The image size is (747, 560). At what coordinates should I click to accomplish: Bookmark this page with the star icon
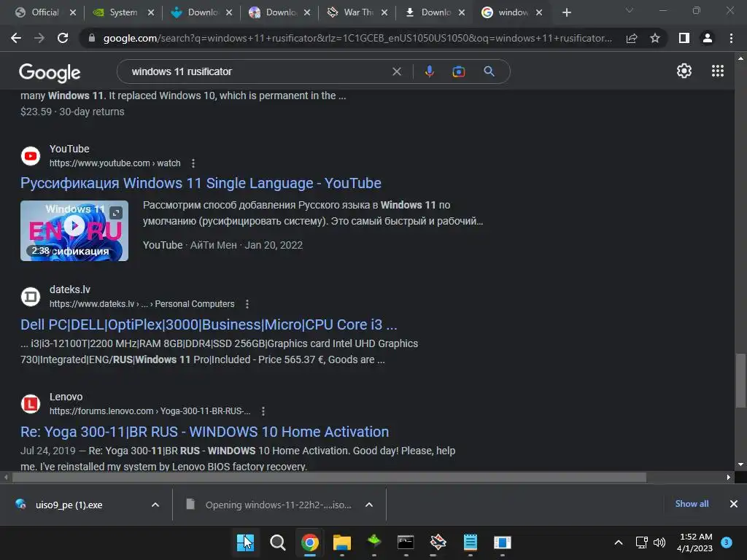pos(655,38)
